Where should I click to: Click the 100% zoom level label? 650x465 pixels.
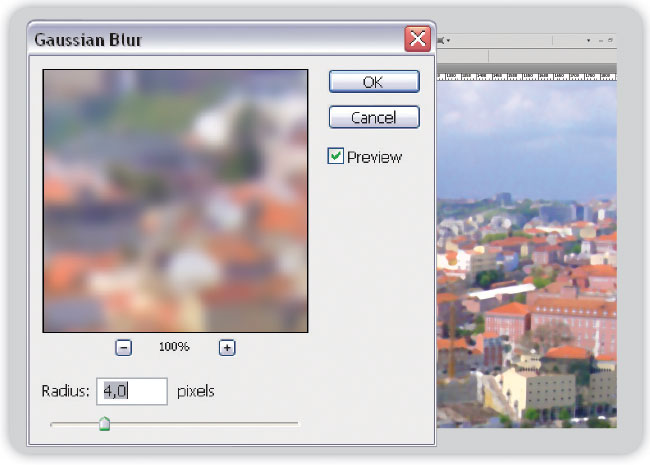[x=174, y=347]
